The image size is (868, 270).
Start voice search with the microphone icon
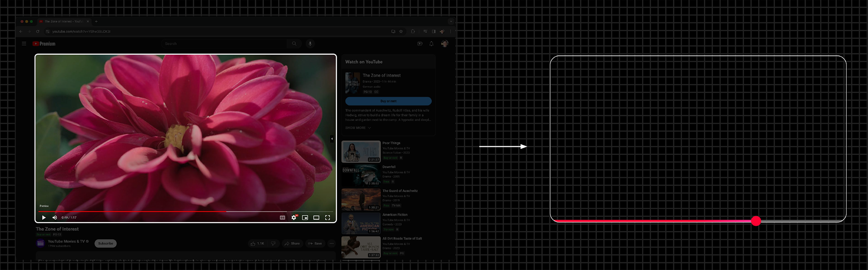(310, 44)
